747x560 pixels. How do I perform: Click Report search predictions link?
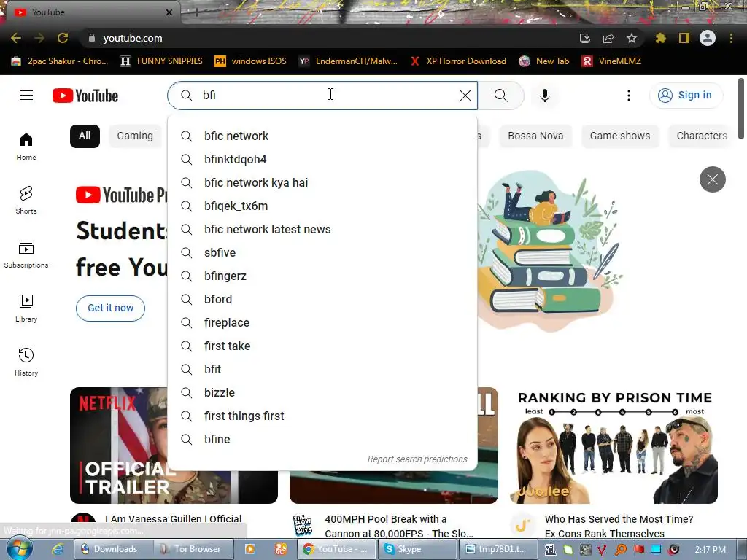pos(417,459)
